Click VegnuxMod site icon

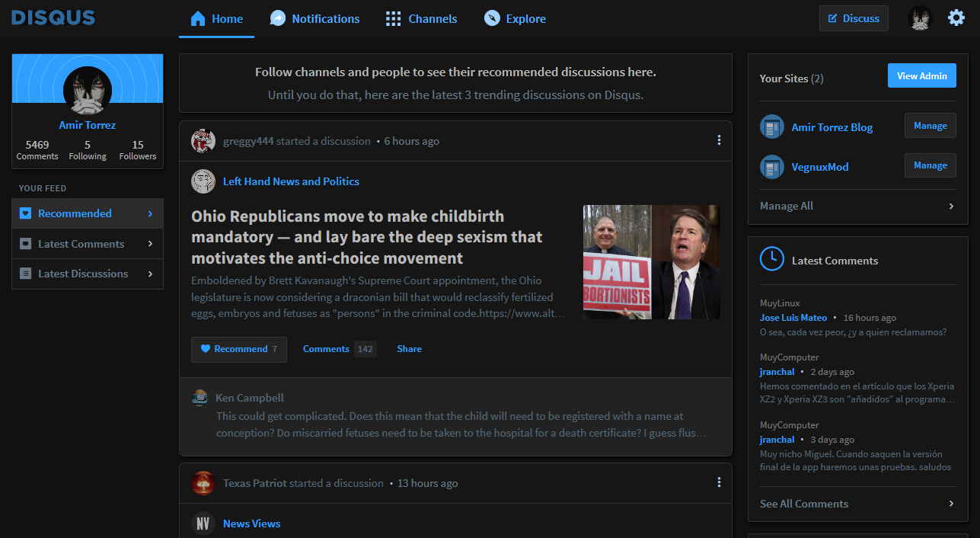coord(772,167)
